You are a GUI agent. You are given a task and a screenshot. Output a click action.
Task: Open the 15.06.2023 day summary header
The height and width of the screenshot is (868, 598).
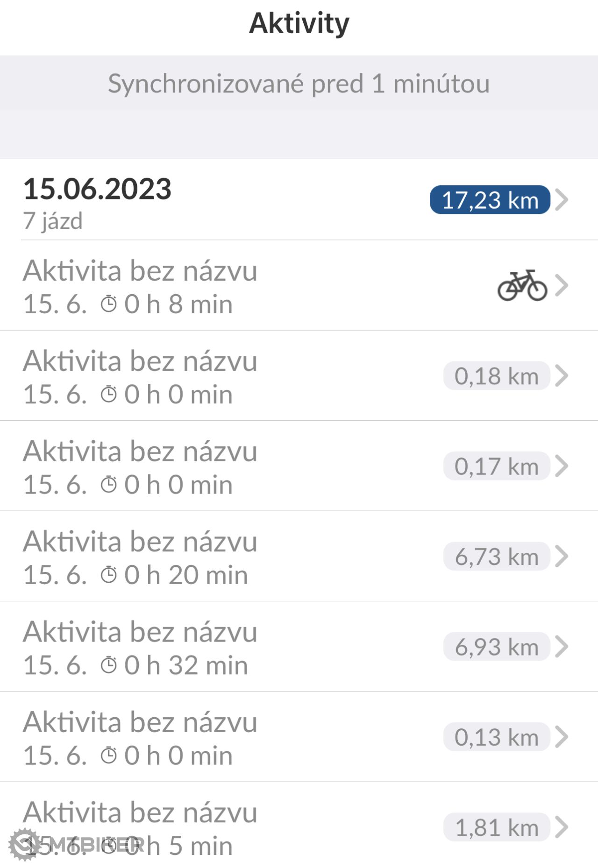click(x=299, y=200)
